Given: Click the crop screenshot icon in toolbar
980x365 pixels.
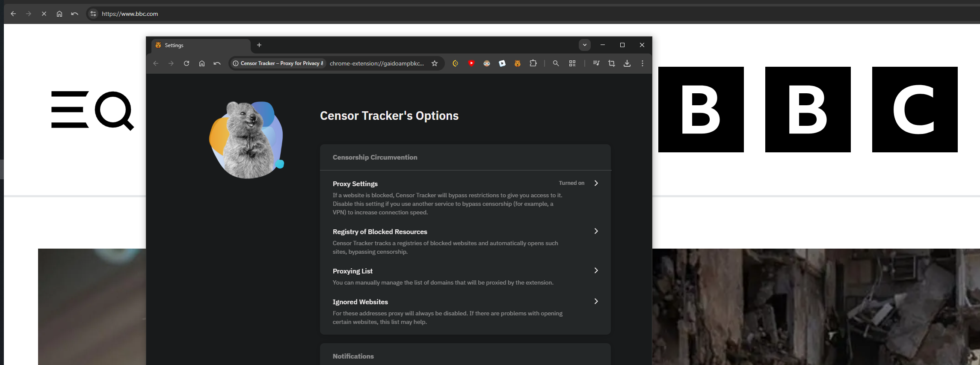Looking at the screenshot, I should click(612, 63).
